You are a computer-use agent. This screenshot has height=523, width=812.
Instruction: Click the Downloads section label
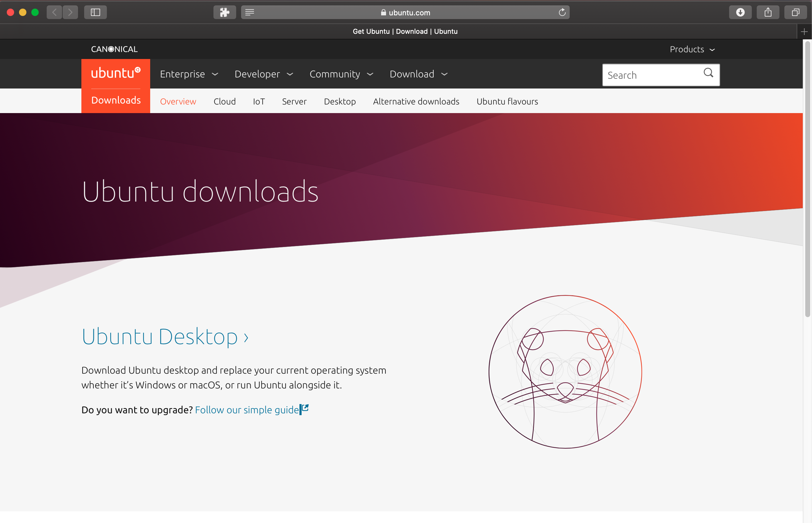116,100
